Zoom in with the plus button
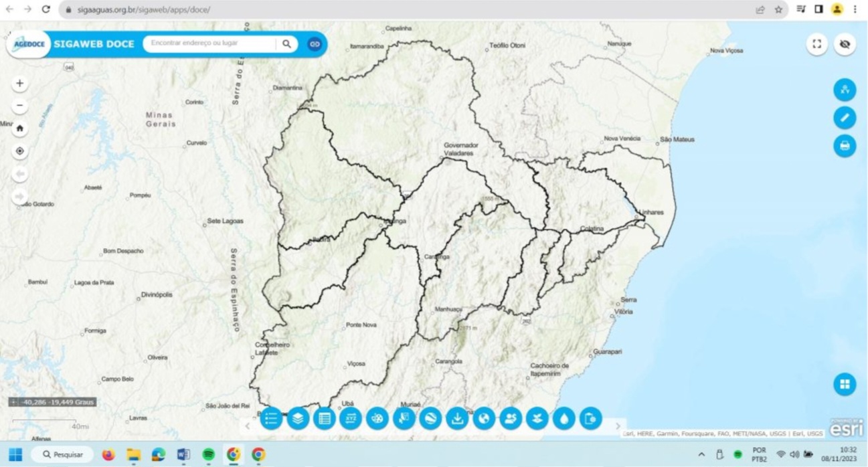868x467 pixels. coord(19,84)
